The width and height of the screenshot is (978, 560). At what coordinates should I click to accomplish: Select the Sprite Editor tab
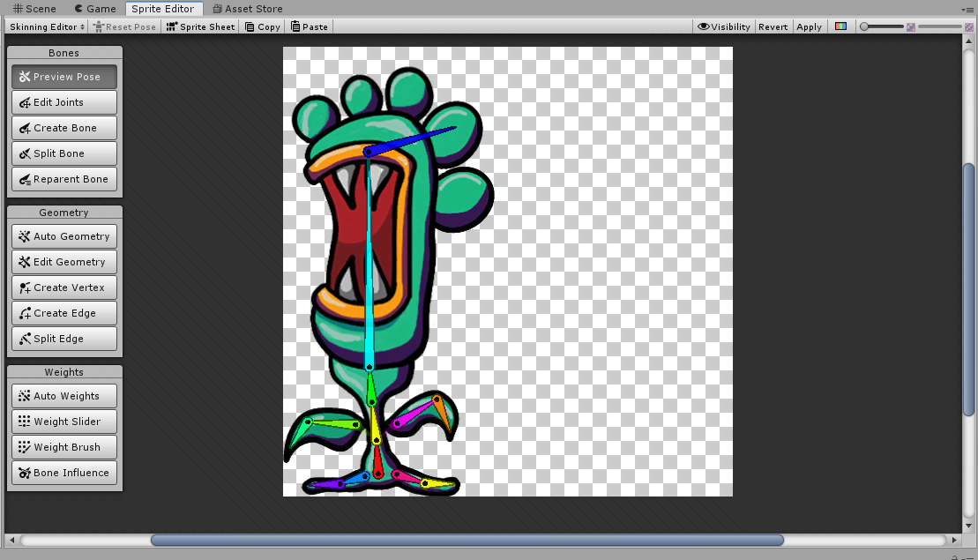pos(163,9)
